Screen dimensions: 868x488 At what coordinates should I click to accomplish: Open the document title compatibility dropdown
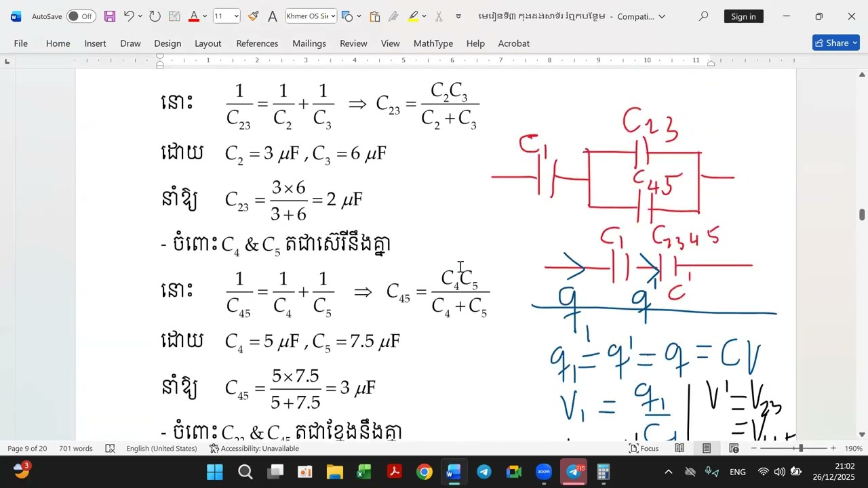click(662, 16)
